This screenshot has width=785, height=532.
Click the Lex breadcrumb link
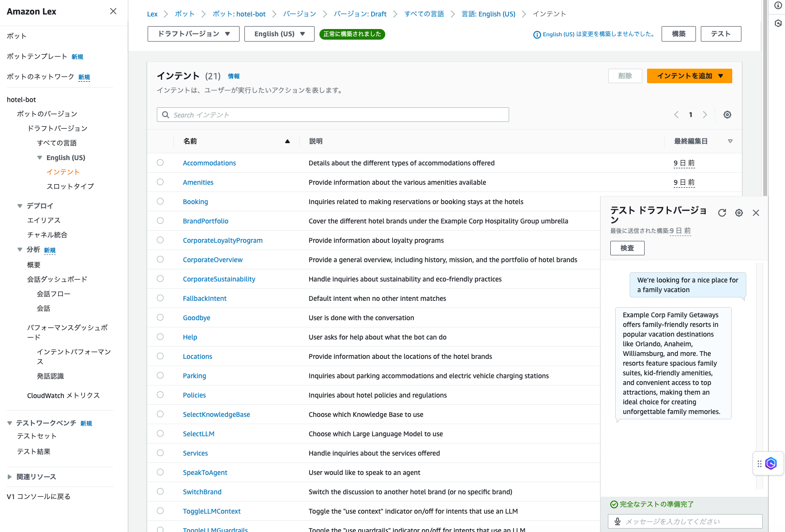152,14
